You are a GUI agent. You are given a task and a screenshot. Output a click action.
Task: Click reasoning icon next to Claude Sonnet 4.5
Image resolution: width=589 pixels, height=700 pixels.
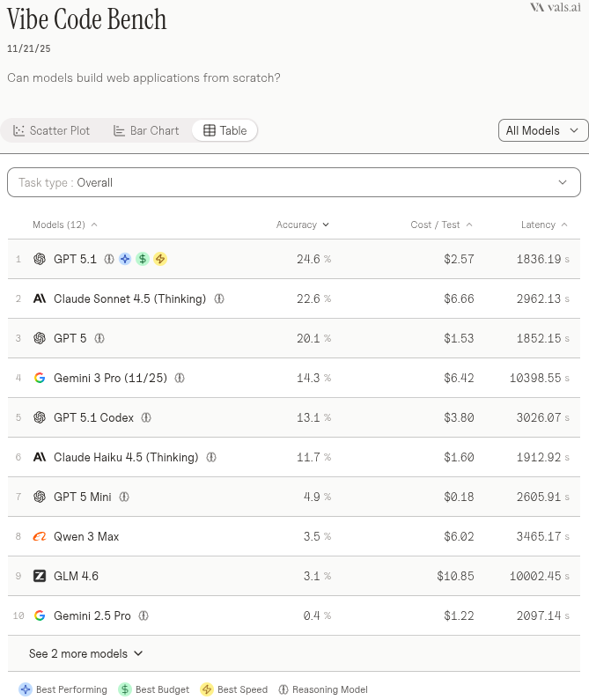tap(219, 298)
